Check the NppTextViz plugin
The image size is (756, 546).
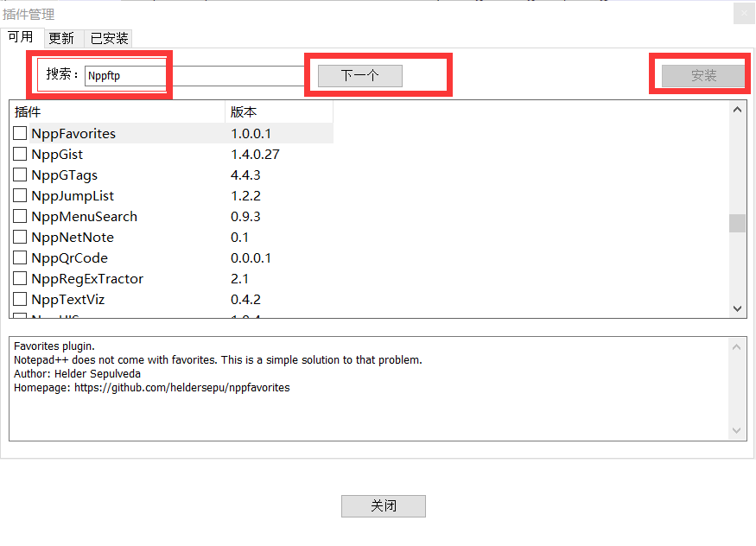point(20,299)
